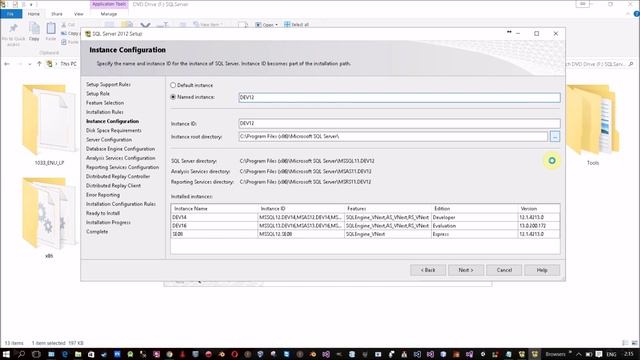Switch to Explorer Share ribbon tab
Viewport: 640px width, 360px height.
[57, 14]
